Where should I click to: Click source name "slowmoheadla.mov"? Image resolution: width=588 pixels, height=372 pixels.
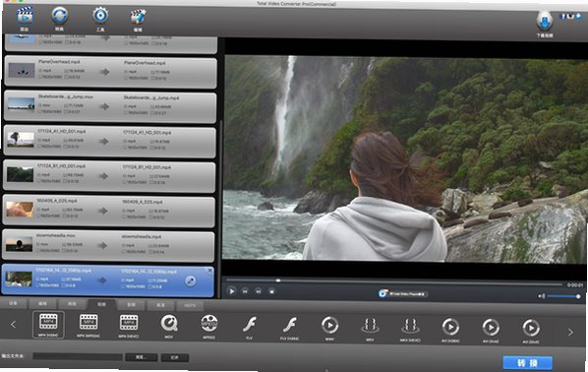coord(55,235)
